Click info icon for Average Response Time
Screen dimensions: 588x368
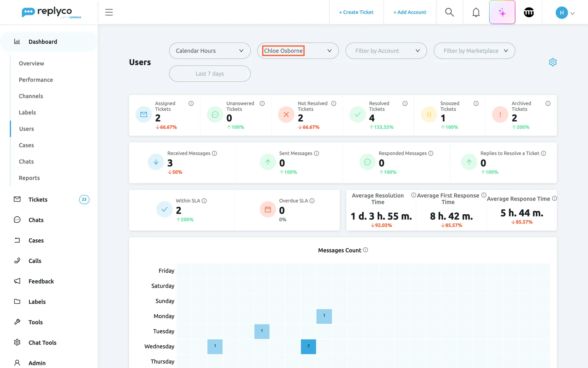click(554, 198)
